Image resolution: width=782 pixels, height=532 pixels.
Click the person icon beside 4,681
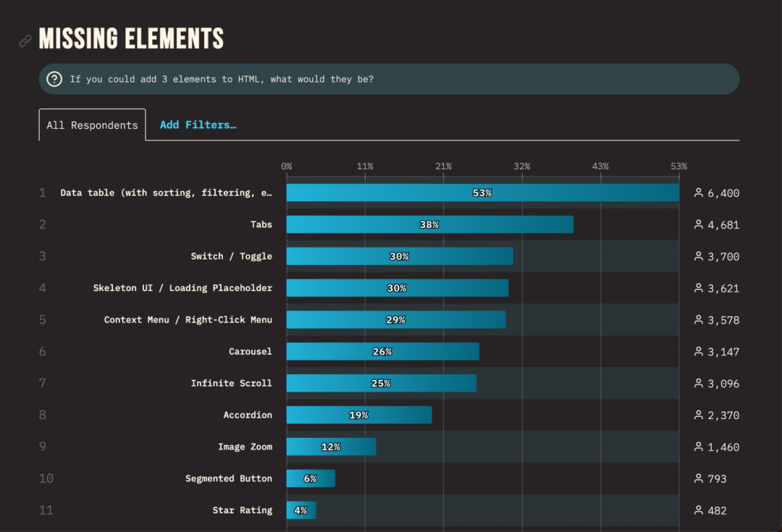coord(699,224)
